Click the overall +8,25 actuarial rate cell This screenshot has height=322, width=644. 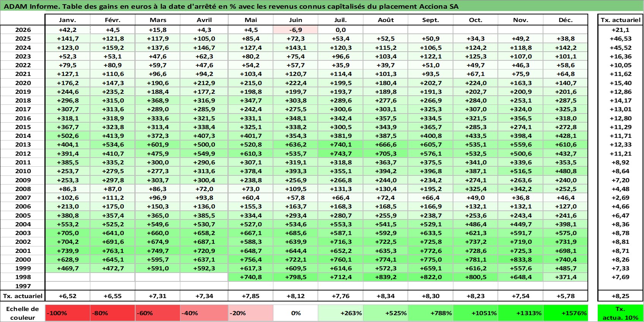coord(620,296)
